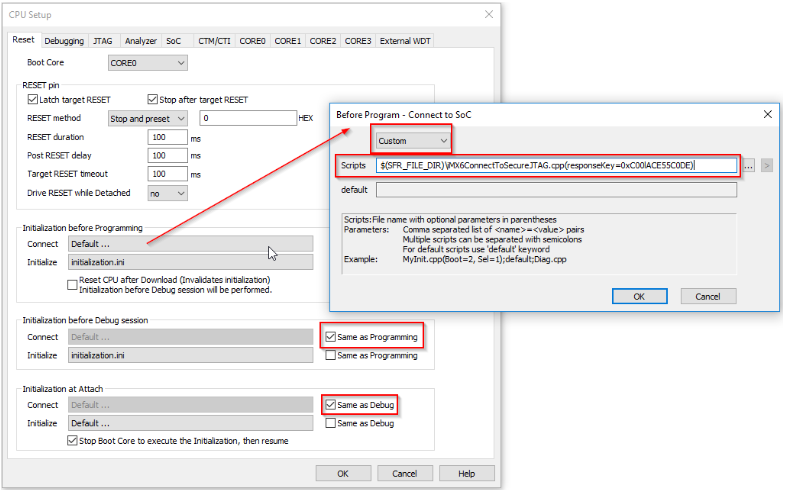Screen dimensions: 786x494
Task: Expand the RESET method dropdown
Action: point(147,118)
